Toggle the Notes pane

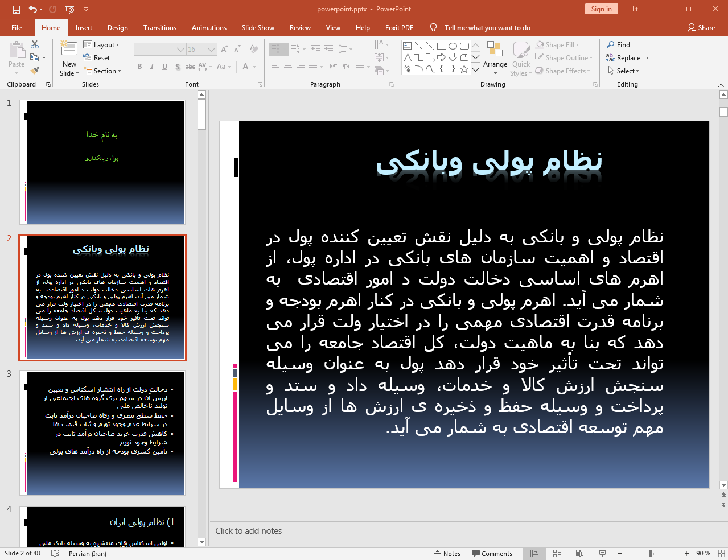(x=447, y=554)
